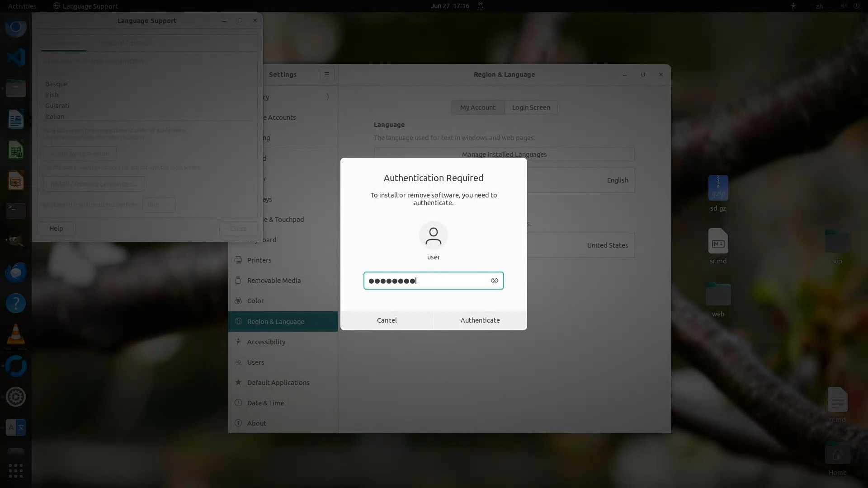
Task: Open Default Applications settings
Action: pos(278,383)
